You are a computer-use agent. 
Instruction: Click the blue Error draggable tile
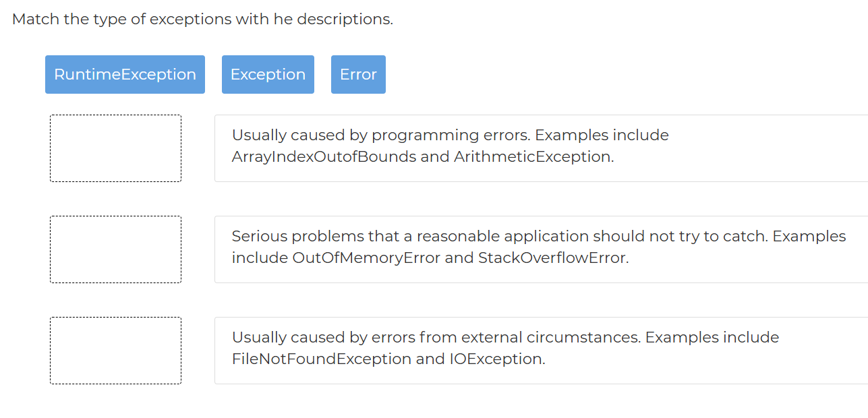click(358, 74)
